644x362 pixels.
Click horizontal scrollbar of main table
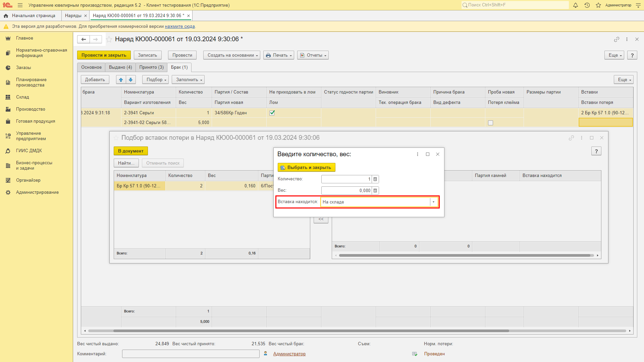pos(311,331)
